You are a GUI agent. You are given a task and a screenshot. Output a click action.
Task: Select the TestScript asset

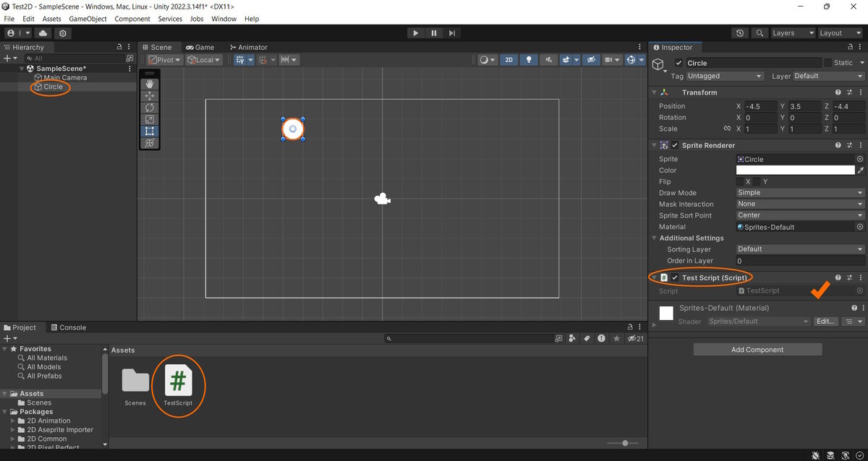tap(178, 386)
